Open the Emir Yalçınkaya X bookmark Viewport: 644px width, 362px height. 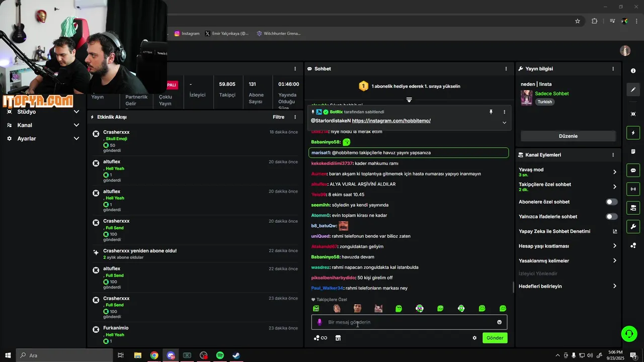point(227,34)
